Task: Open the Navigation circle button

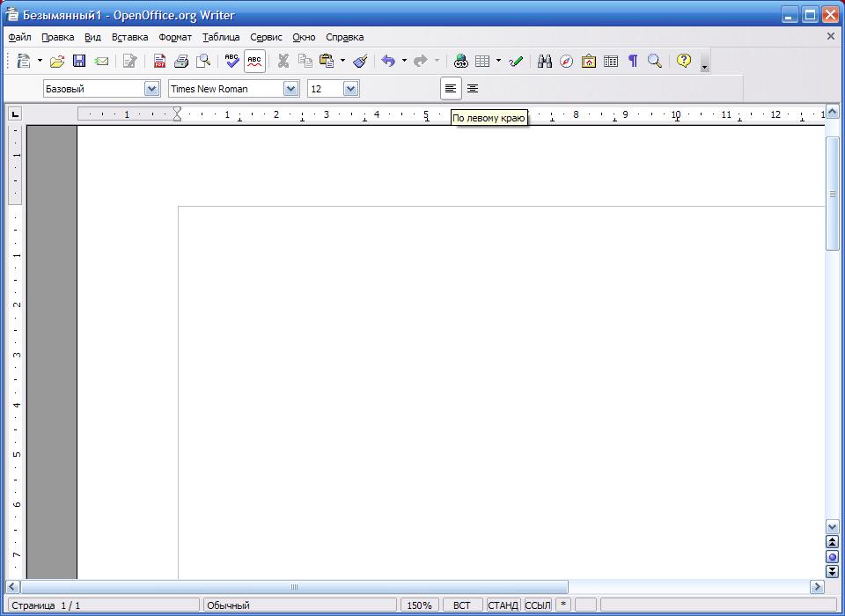Action: pyautogui.click(x=832, y=557)
